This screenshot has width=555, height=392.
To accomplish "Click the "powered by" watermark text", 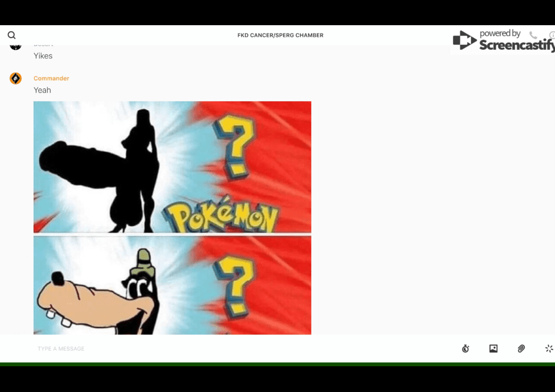I will click(500, 34).
